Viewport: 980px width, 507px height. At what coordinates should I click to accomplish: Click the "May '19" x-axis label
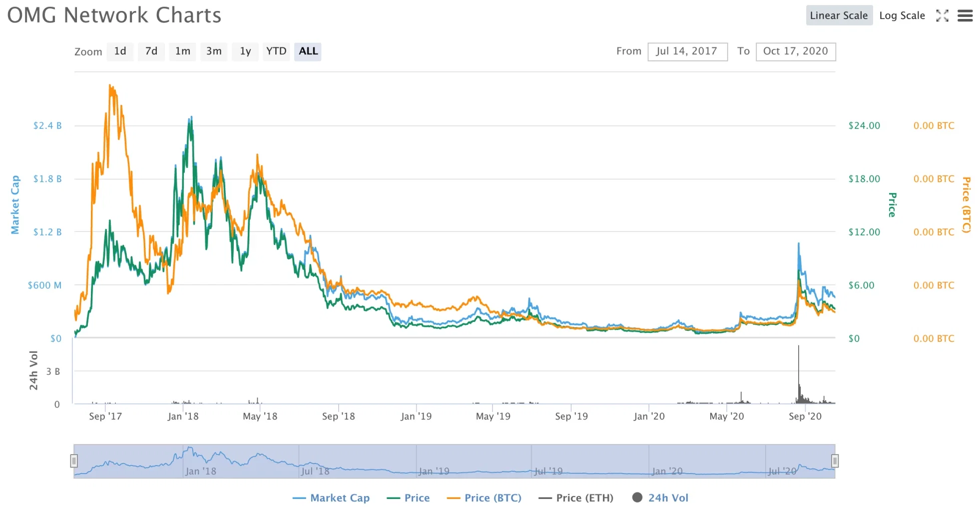click(493, 416)
